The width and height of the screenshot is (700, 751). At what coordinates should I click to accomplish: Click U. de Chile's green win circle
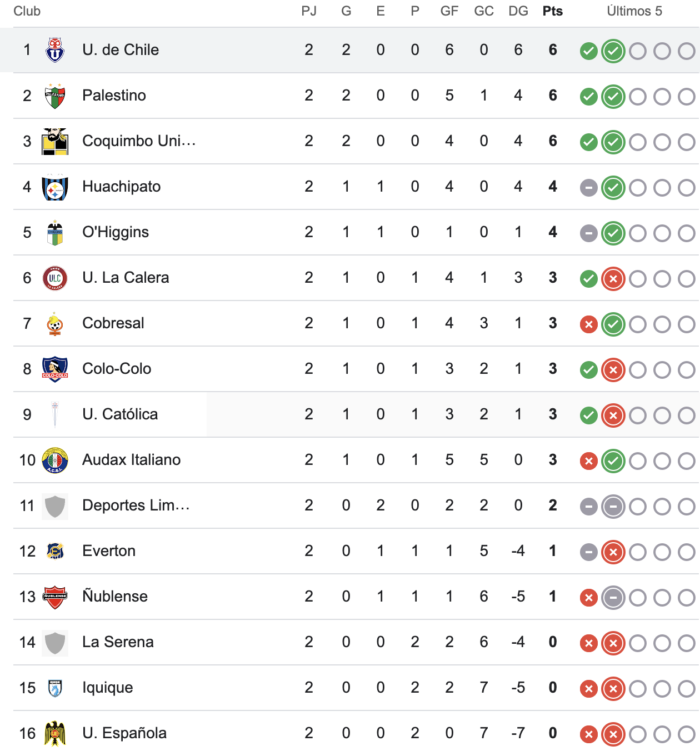tap(588, 50)
